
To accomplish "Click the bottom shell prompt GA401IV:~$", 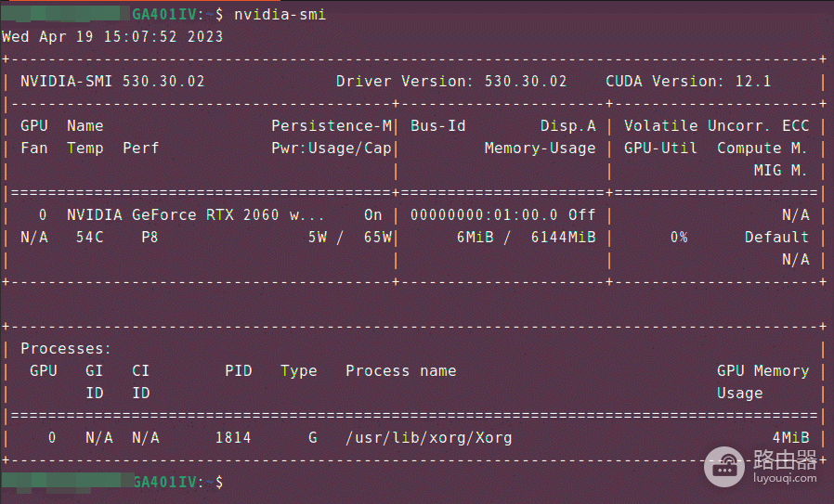I will pyautogui.click(x=177, y=483).
